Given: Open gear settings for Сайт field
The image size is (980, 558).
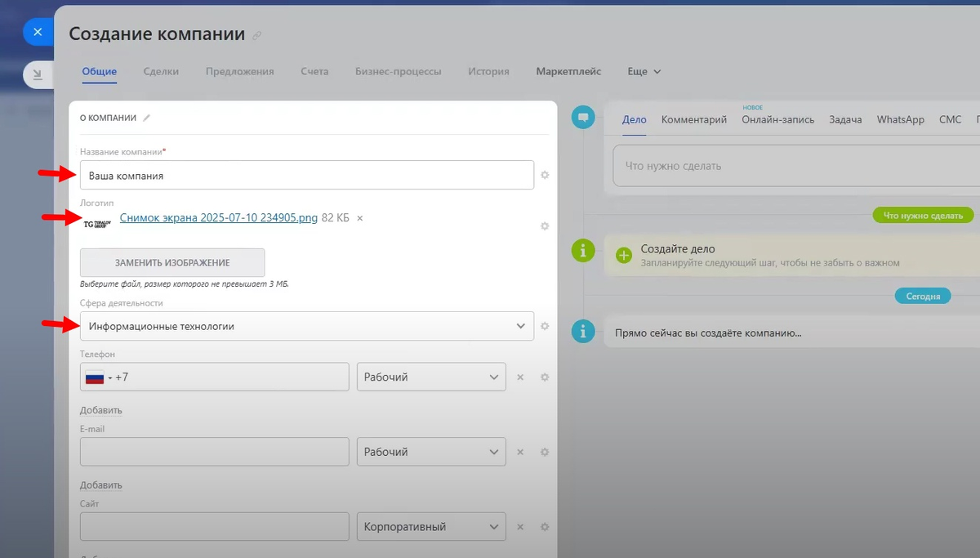Looking at the screenshot, I should [545, 527].
